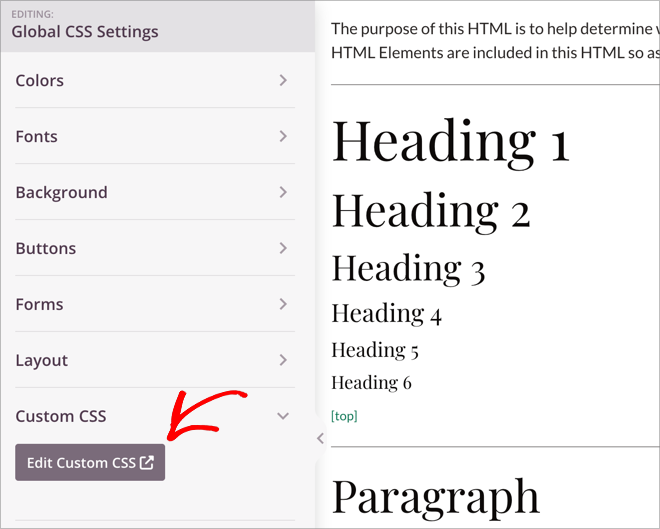Click the right chevron in the Background row

tap(283, 192)
